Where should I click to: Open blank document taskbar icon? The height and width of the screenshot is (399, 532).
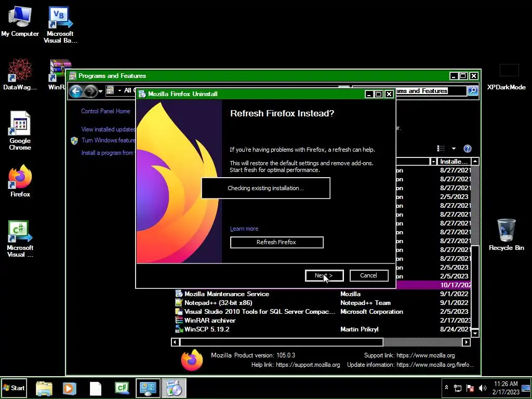click(x=96, y=388)
